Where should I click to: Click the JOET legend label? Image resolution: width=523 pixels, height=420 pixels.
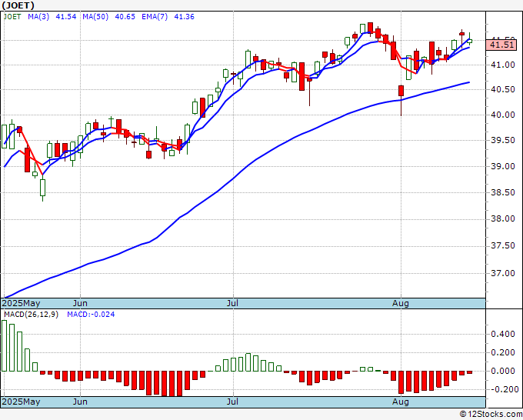[12, 17]
